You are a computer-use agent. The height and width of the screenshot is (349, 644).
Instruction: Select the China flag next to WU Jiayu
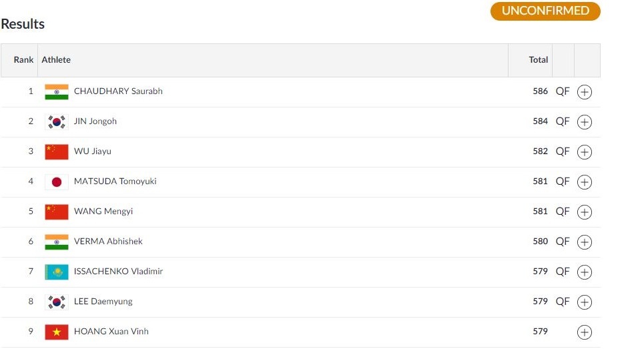coord(57,151)
